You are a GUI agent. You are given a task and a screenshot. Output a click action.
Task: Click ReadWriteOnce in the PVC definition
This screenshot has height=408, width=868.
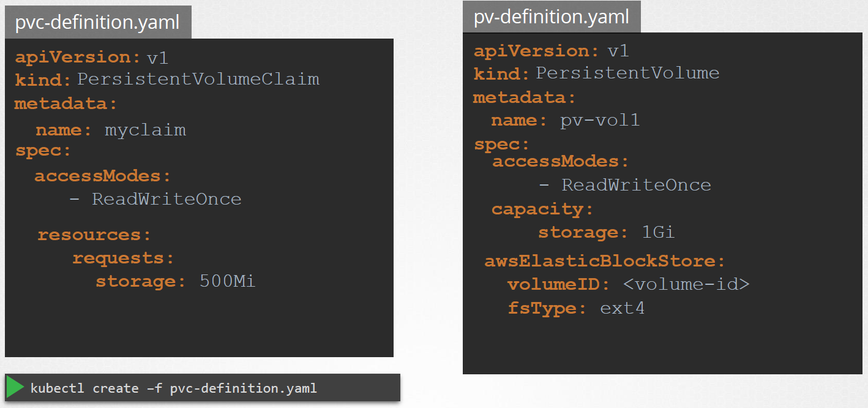click(166, 199)
